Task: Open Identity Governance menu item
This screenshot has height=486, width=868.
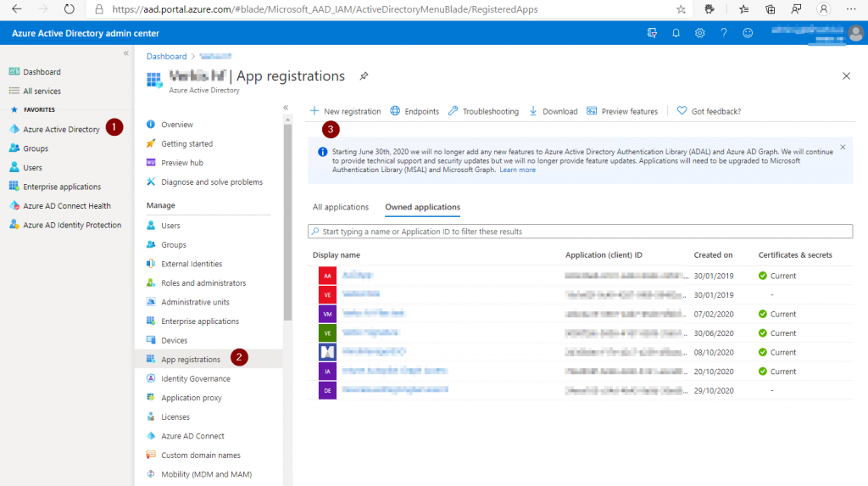Action: tap(196, 378)
